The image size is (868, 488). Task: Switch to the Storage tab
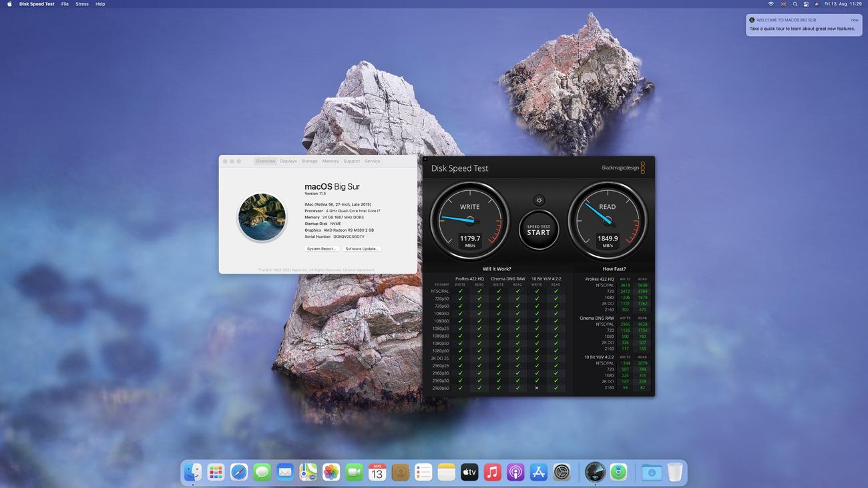tap(310, 161)
